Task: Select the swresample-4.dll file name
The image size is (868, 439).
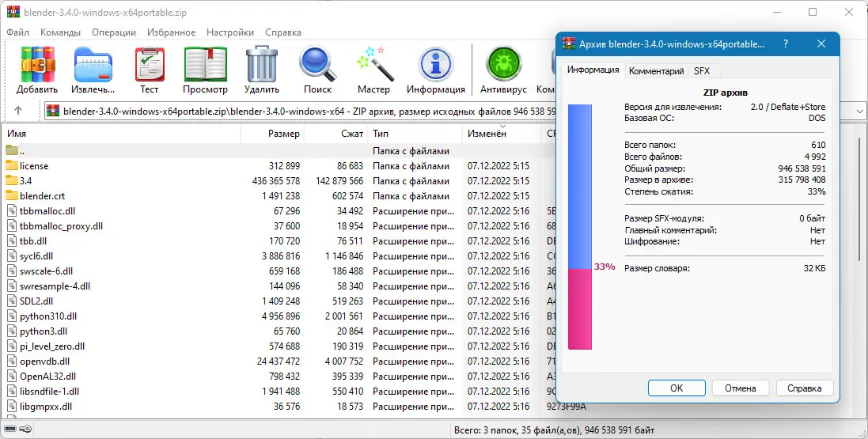Action: point(55,286)
